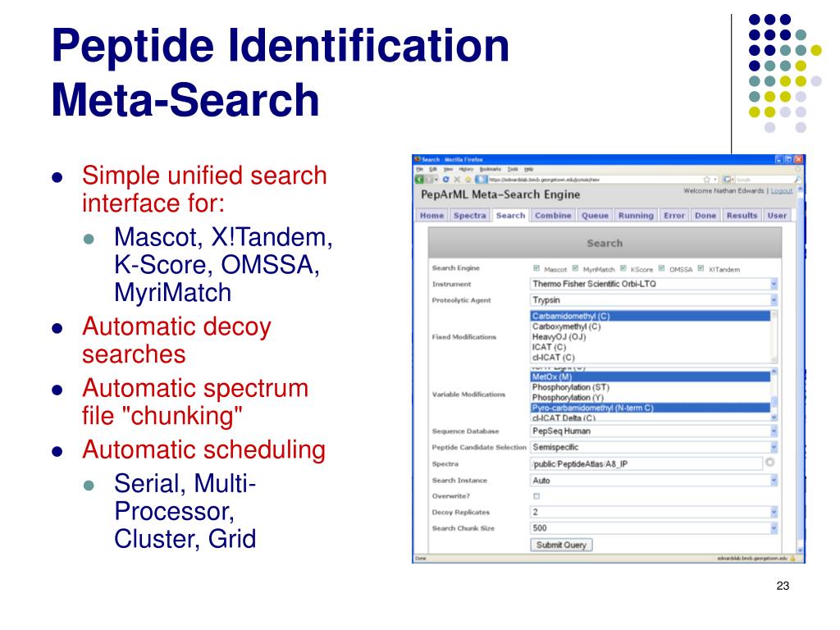The height and width of the screenshot is (630, 840).
Task: Open the back-history dropdown arrow
Action: (436, 180)
